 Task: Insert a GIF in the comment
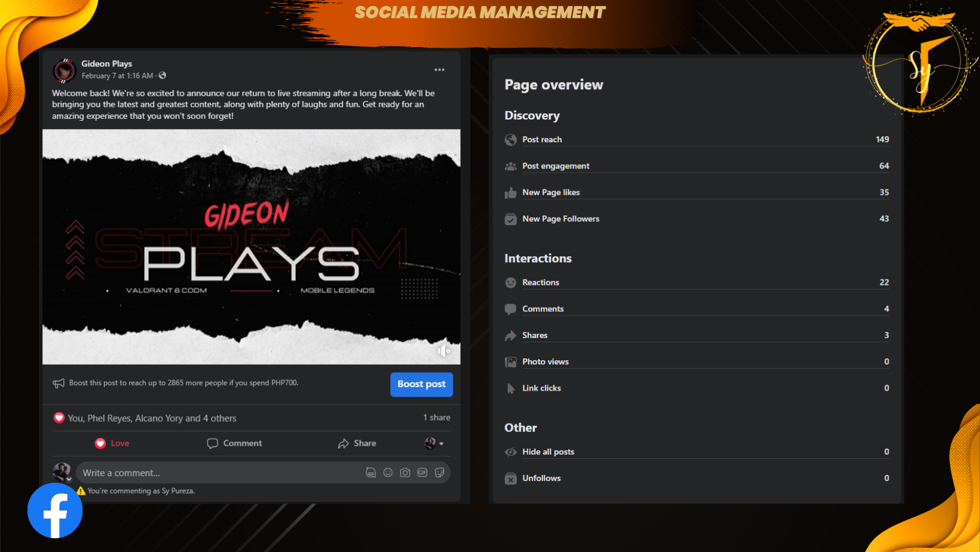click(422, 473)
